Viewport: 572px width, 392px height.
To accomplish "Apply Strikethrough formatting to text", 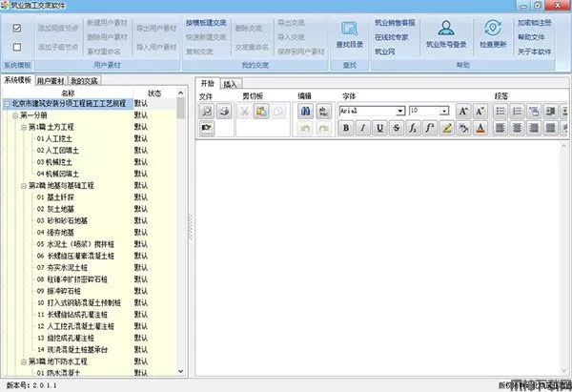I will (397, 128).
